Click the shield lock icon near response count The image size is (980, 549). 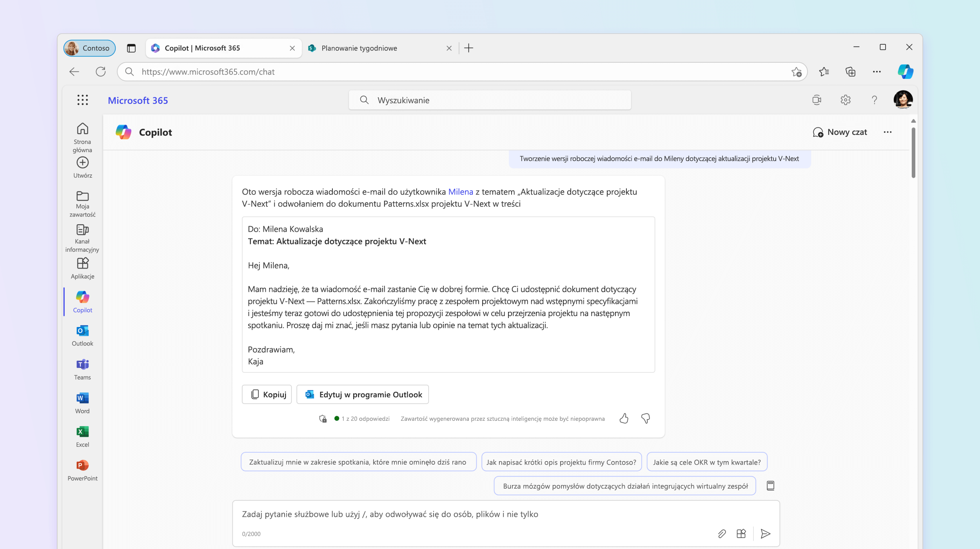[323, 419]
